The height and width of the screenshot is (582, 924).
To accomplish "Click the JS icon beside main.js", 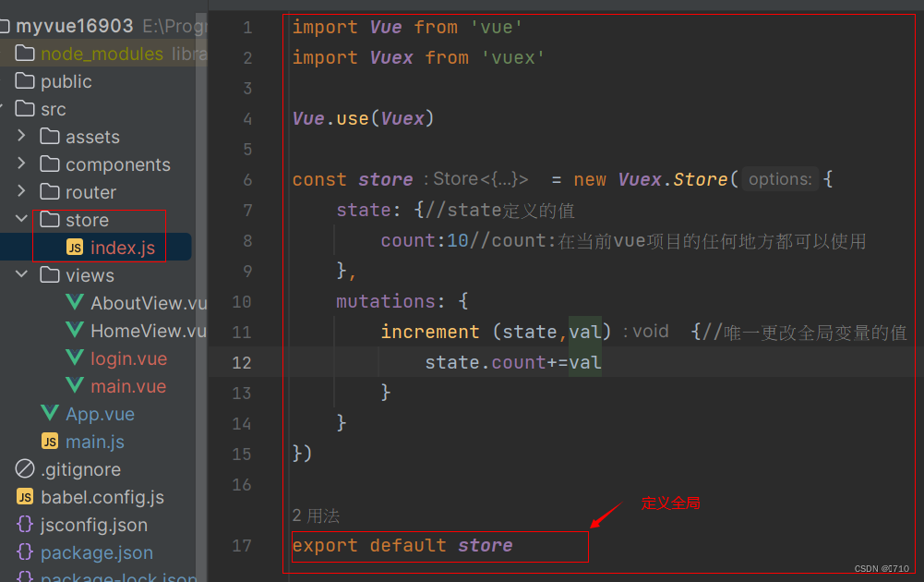I will point(49,441).
